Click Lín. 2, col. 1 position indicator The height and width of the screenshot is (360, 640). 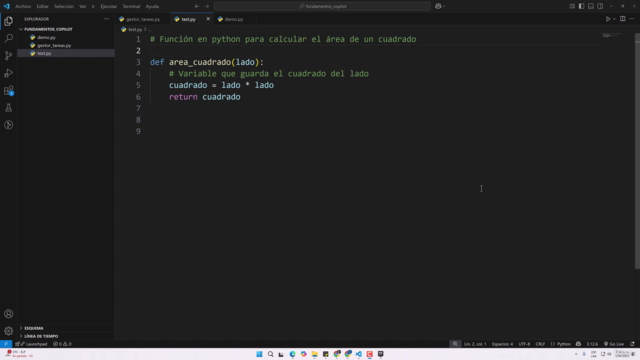[475, 344]
